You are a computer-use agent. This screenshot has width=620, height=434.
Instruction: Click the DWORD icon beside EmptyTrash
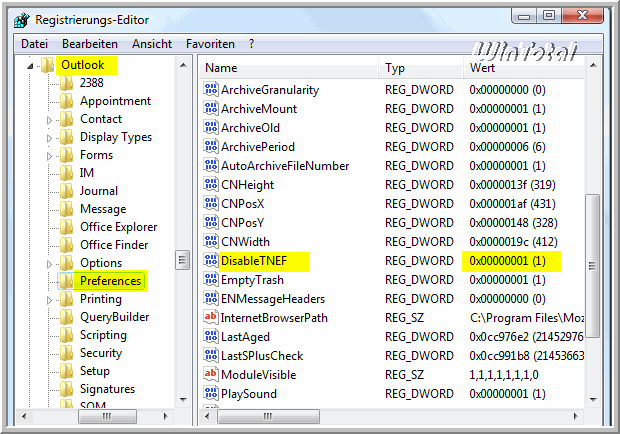[211, 279]
